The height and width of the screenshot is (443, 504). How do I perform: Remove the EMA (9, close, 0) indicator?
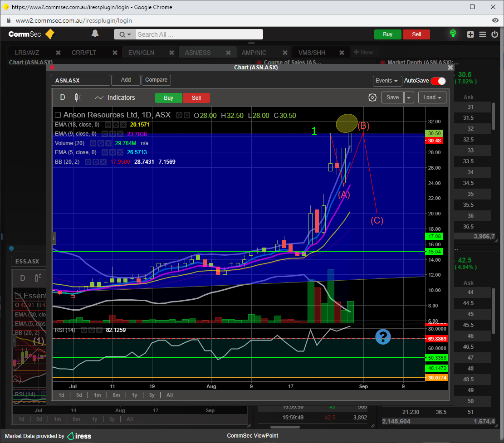click(120, 134)
